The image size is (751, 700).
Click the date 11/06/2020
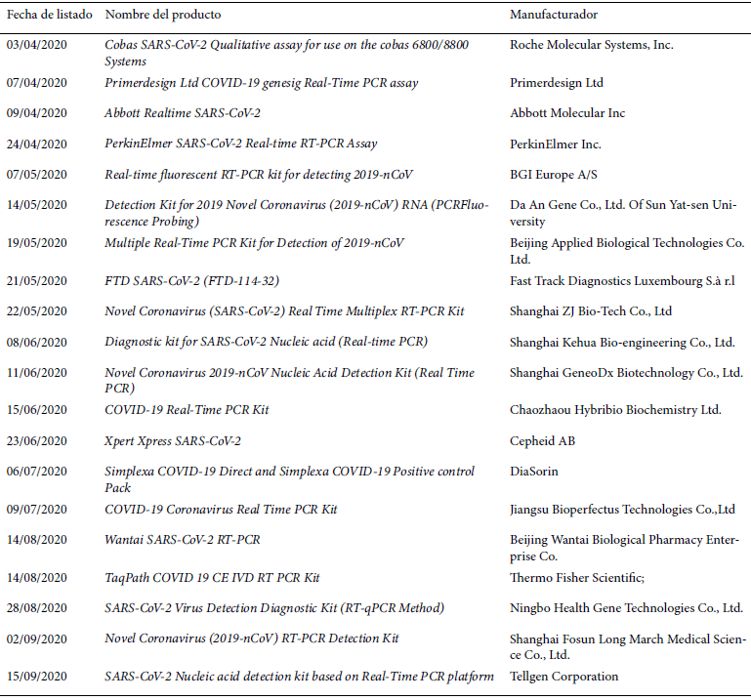tap(37, 373)
